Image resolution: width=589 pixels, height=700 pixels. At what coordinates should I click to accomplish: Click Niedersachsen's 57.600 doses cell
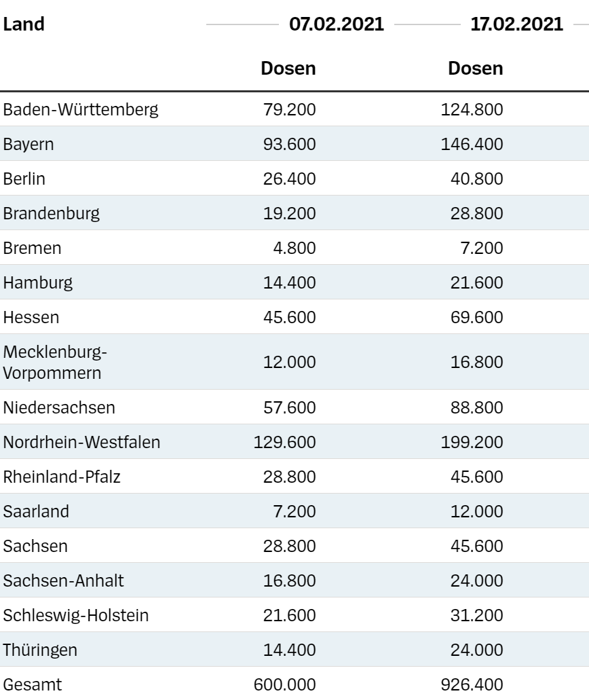(x=290, y=407)
